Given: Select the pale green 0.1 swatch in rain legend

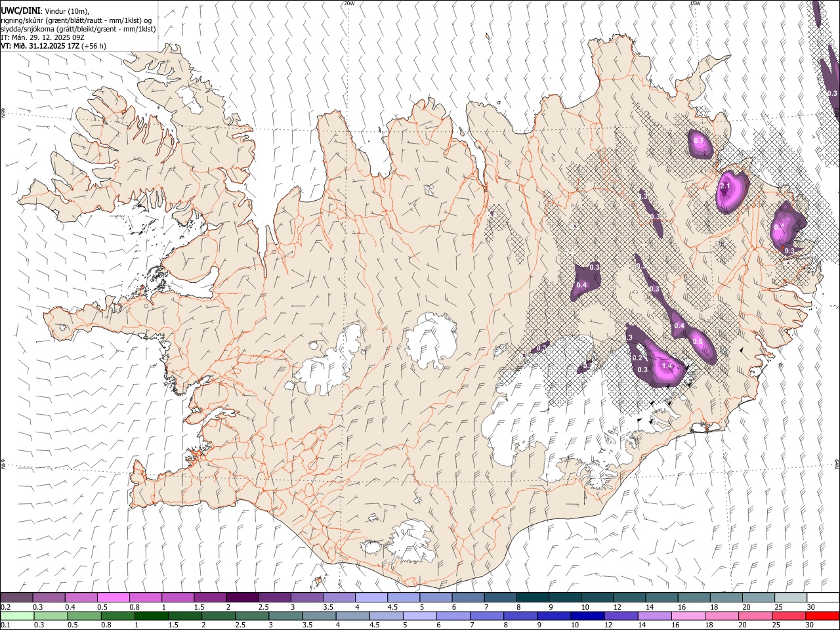Looking at the screenshot, I should 16,616.
